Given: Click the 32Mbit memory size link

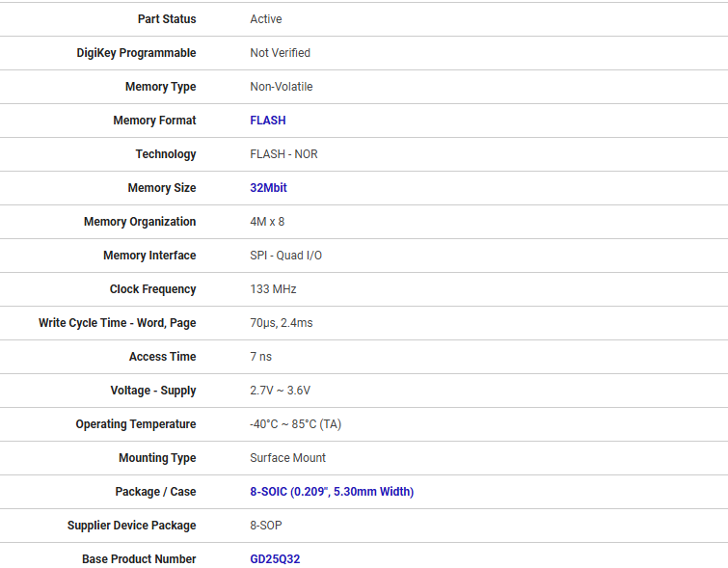Looking at the screenshot, I should [x=268, y=188].
